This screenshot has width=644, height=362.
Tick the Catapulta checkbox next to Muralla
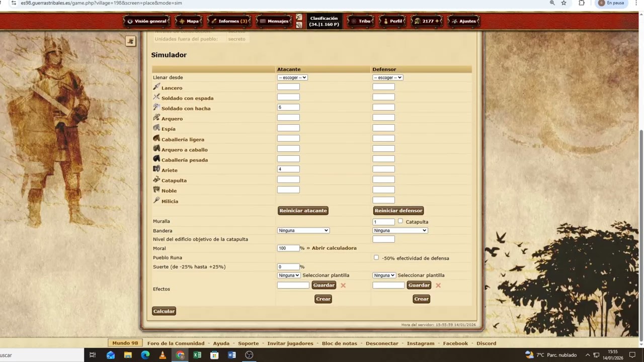[400, 221]
